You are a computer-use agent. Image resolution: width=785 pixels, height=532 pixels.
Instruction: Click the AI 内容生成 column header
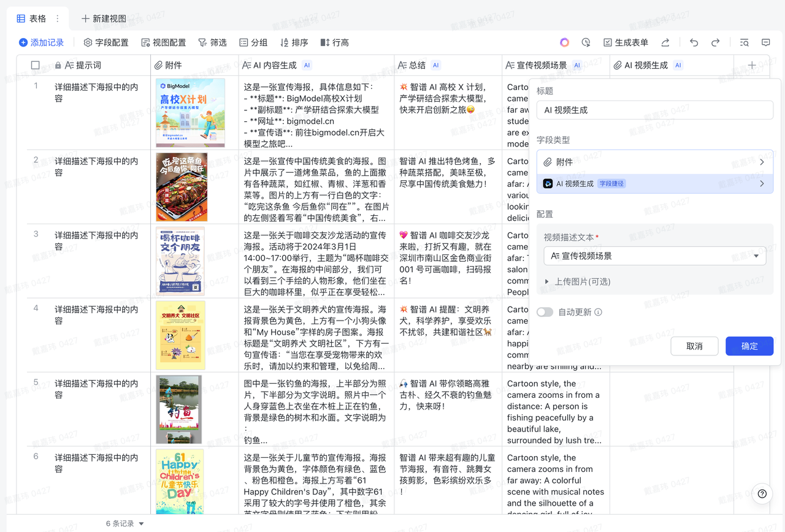(x=316, y=65)
